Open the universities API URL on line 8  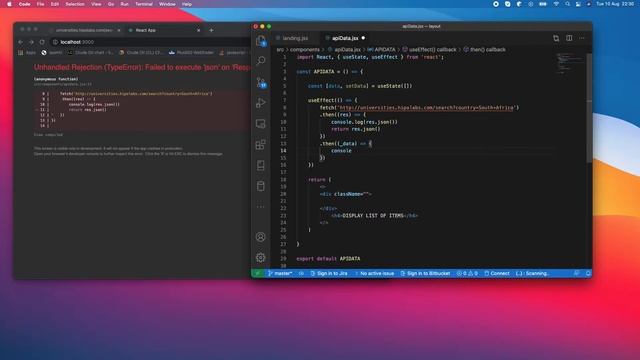(426, 108)
